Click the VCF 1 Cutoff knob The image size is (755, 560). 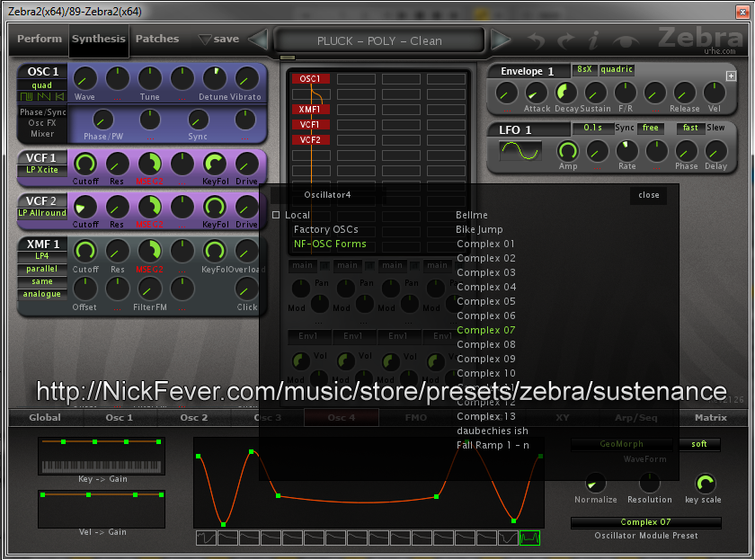tap(84, 164)
